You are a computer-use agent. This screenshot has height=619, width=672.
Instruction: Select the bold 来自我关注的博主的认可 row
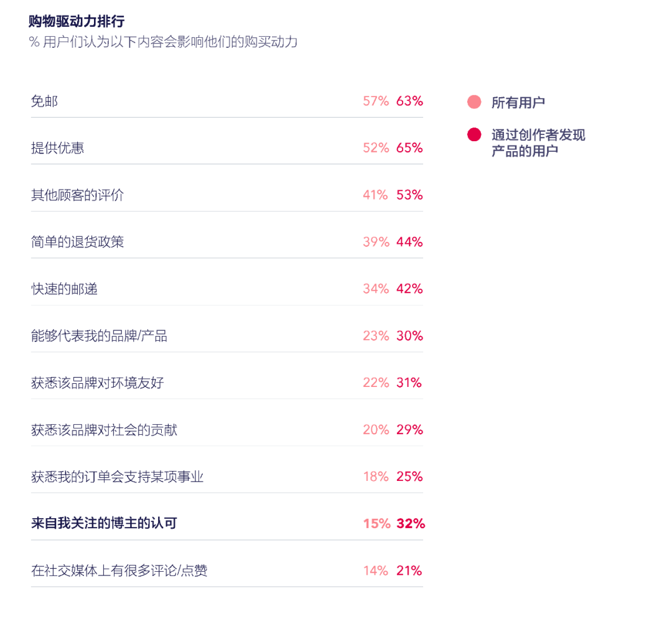pyautogui.click(x=104, y=523)
